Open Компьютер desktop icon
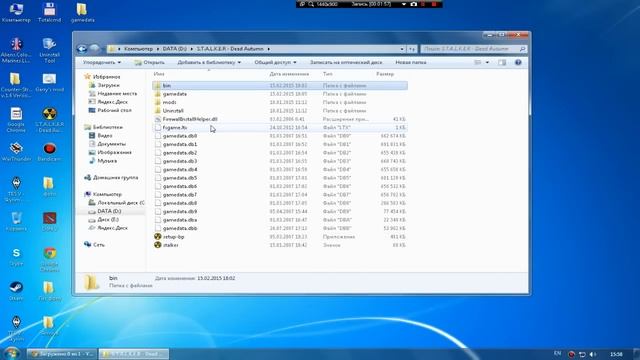 tap(16, 12)
